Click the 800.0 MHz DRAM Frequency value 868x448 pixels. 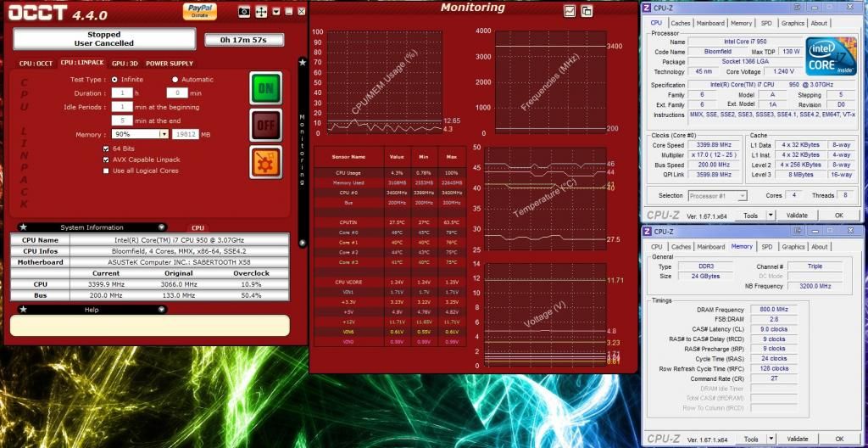tap(774, 310)
